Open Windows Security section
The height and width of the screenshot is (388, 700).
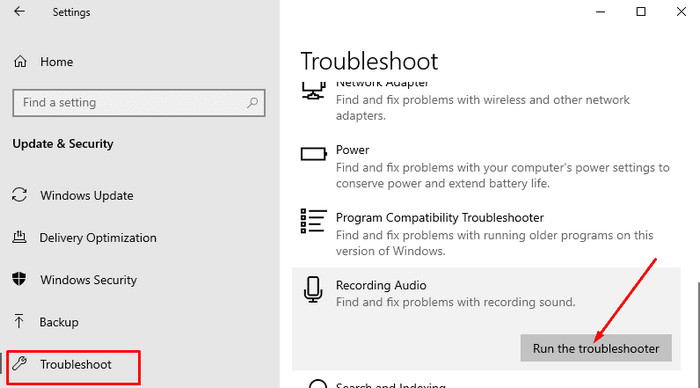88,280
